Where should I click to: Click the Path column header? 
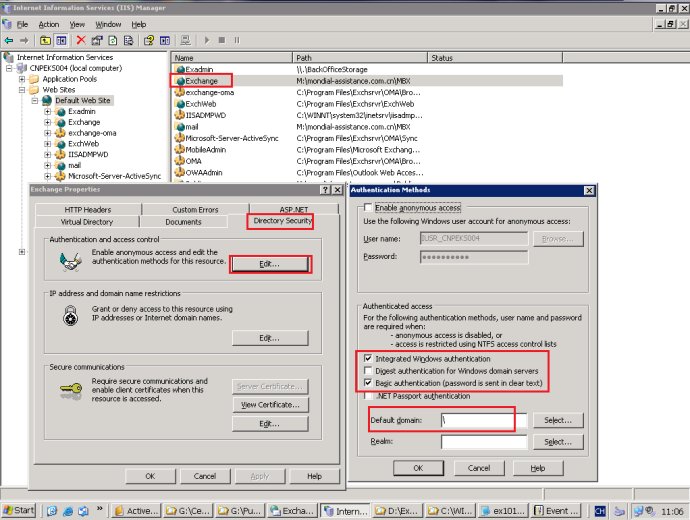360,58
